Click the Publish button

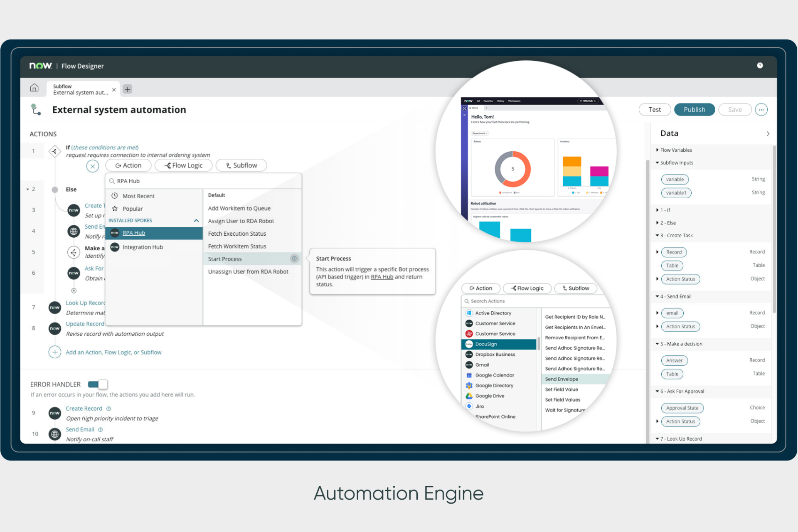pyautogui.click(x=694, y=110)
